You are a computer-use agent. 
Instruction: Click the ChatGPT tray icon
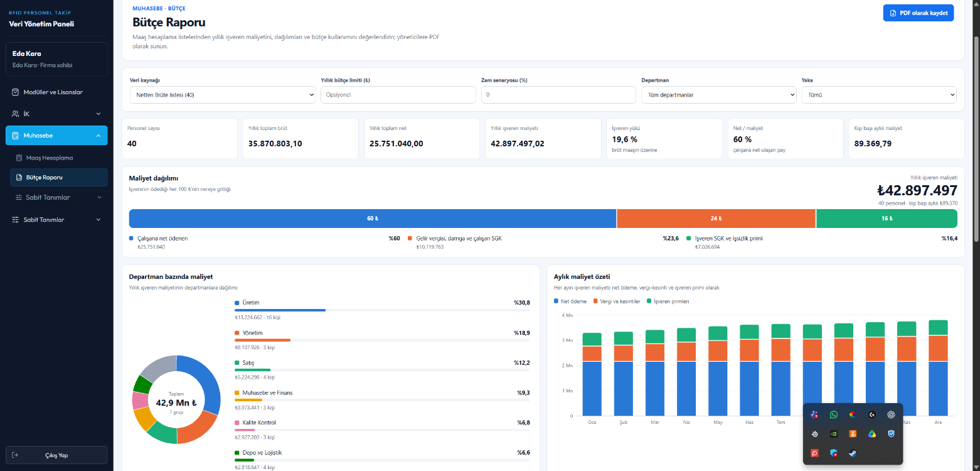coord(891,414)
